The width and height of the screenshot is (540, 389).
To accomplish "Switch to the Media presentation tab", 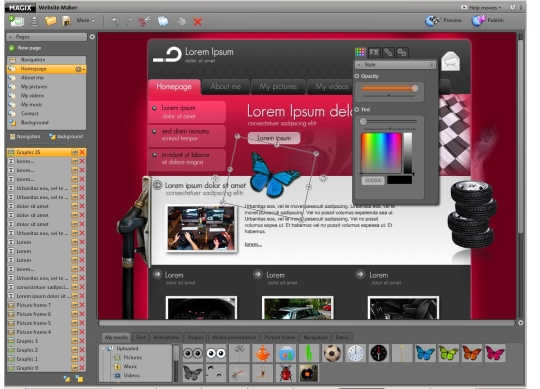I will click(234, 337).
